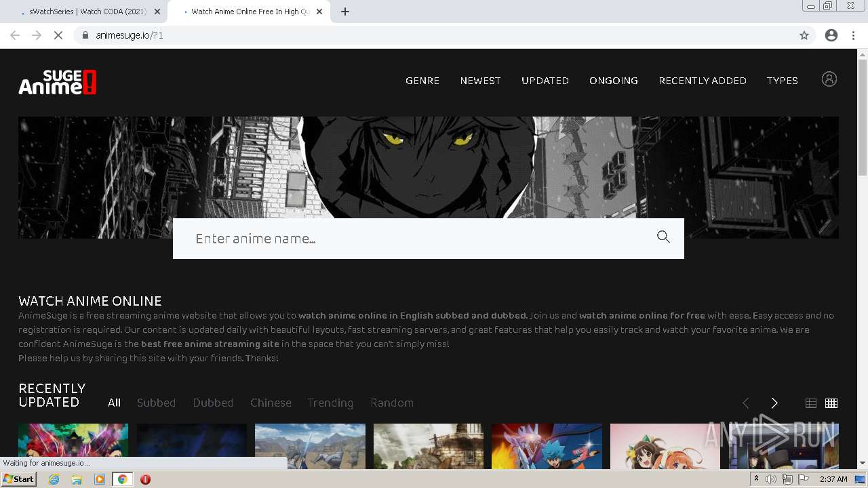
Task: Open Action Center flag icon
Action: tap(804, 479)
